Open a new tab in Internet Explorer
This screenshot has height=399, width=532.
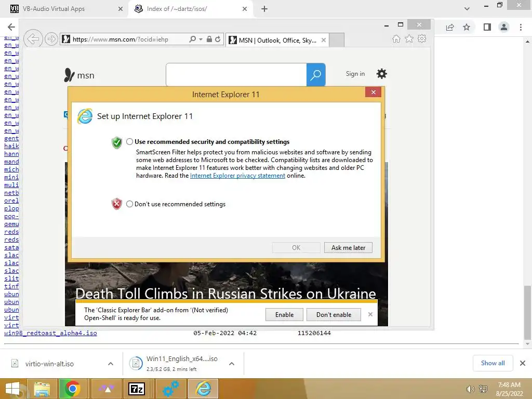337,40
